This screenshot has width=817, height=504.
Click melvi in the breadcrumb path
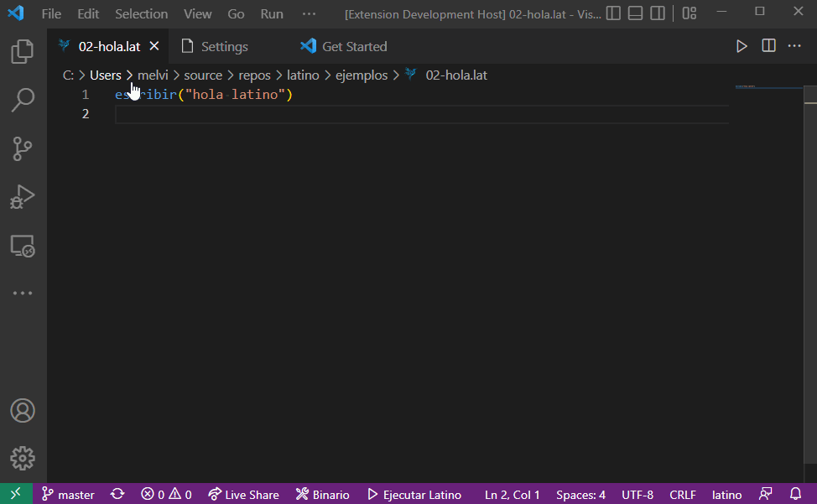coord(153,75)
